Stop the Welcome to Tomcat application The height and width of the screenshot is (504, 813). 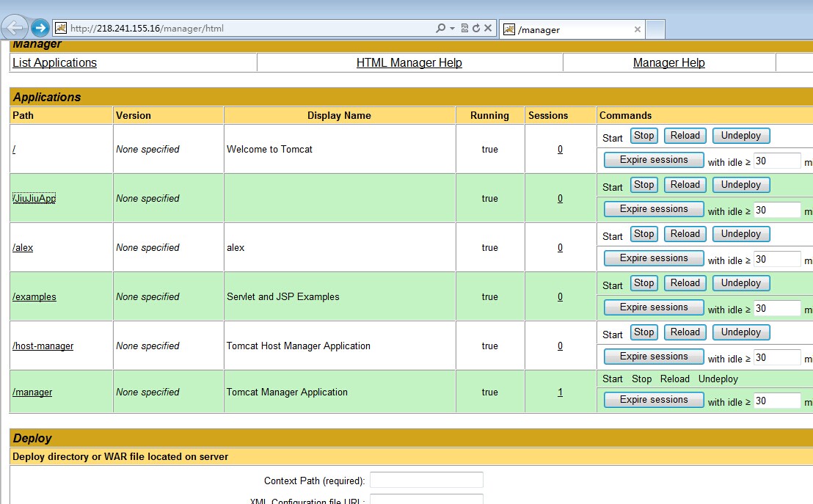[644, 136]
